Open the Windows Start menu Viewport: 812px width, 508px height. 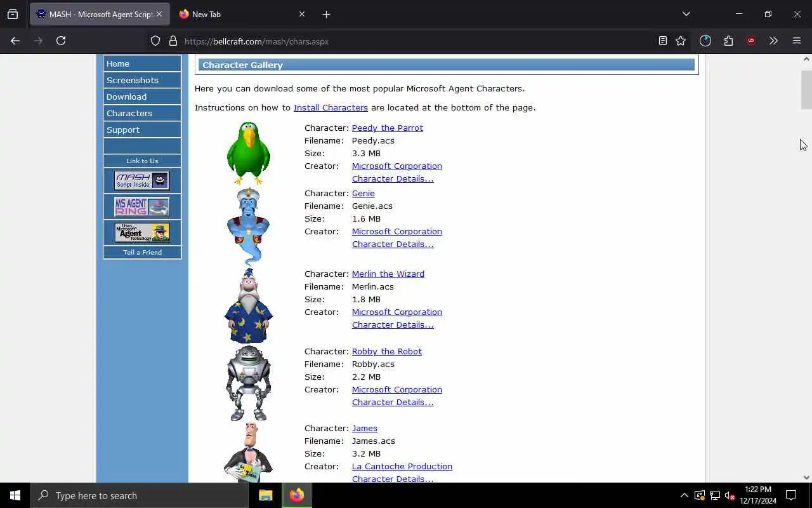click(15, 495)
